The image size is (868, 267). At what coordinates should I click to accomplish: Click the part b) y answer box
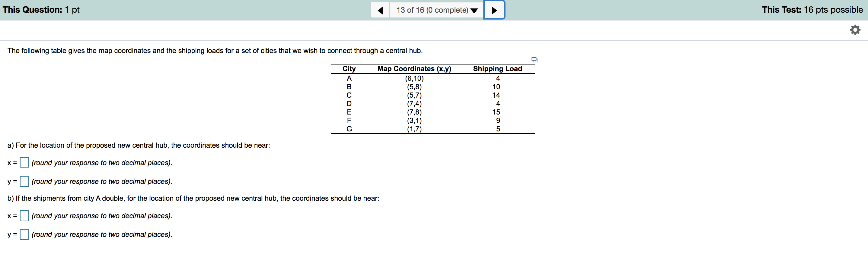(24, 234)
